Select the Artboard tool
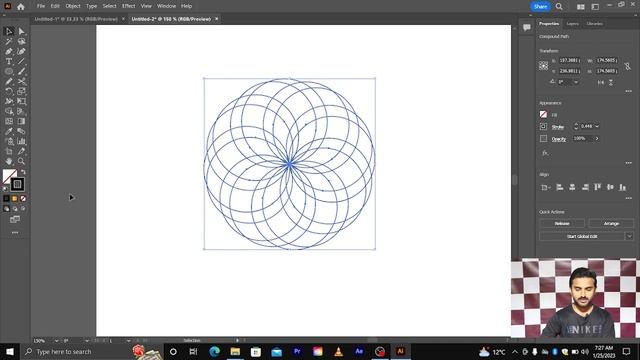The image size is (640, 360). click(9, 151)
